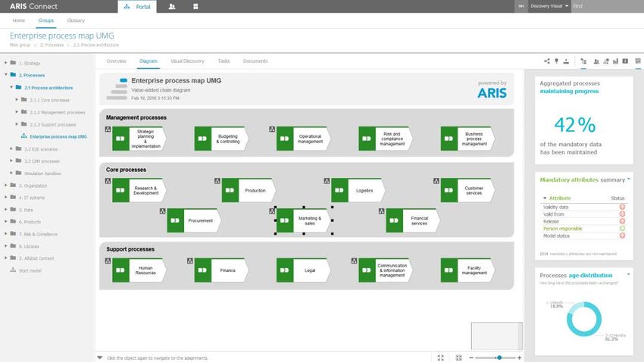
Task: Select the Legal process box
Action: click(304, 270)
